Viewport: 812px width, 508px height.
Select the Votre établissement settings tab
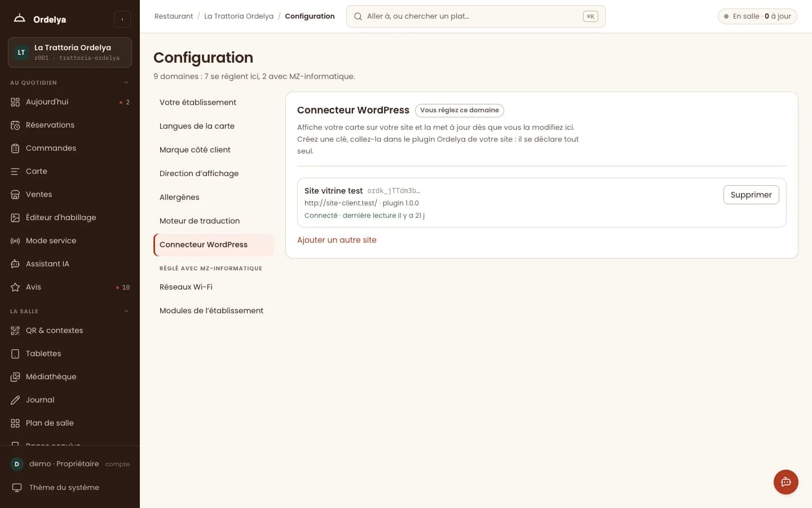tap(213, 102)
